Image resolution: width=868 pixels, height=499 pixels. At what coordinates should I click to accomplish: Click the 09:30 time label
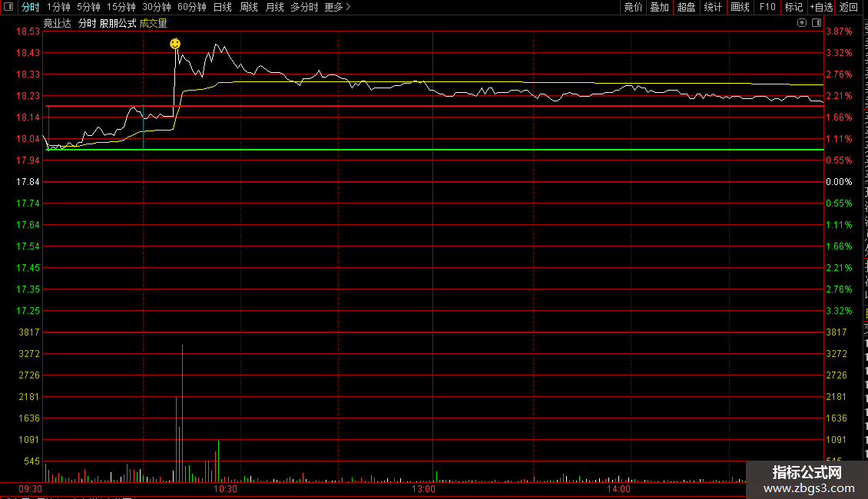[x=31, y=489]
